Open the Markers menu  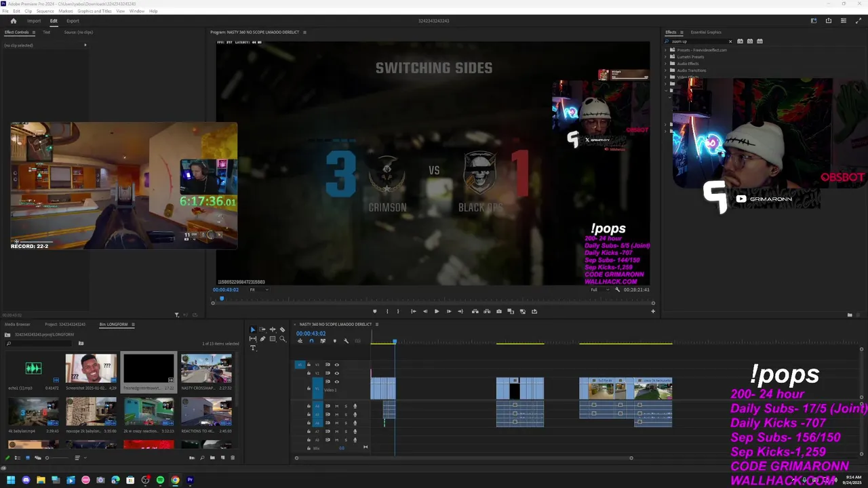pyautogui.click(x=66, y=11)
